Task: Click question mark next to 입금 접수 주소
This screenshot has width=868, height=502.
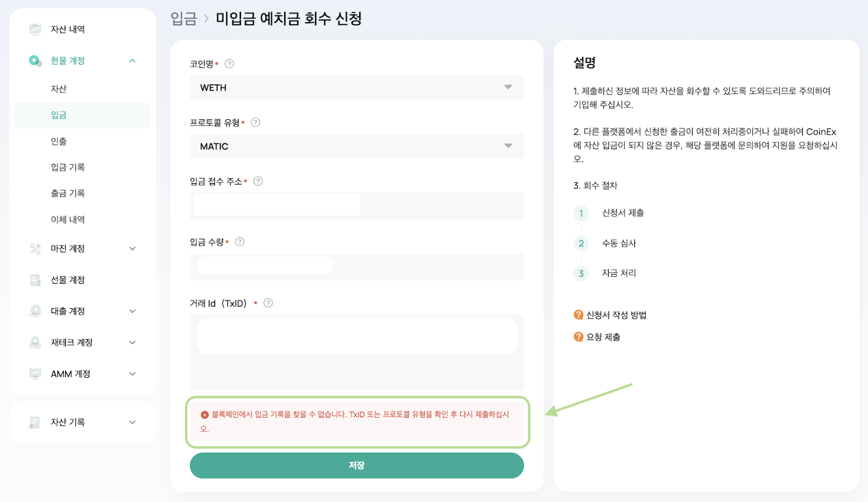Action: pyautogui.click(x=258, y=181)
